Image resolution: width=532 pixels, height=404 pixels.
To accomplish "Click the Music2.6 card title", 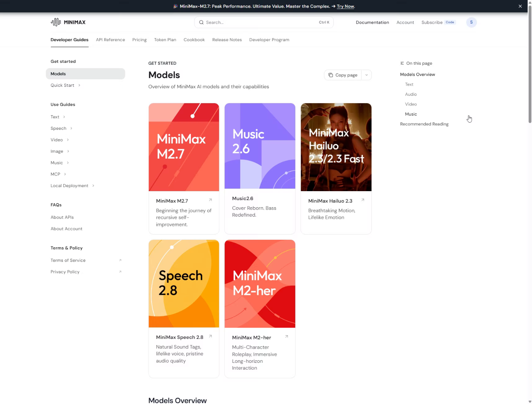I will [242, 199].
